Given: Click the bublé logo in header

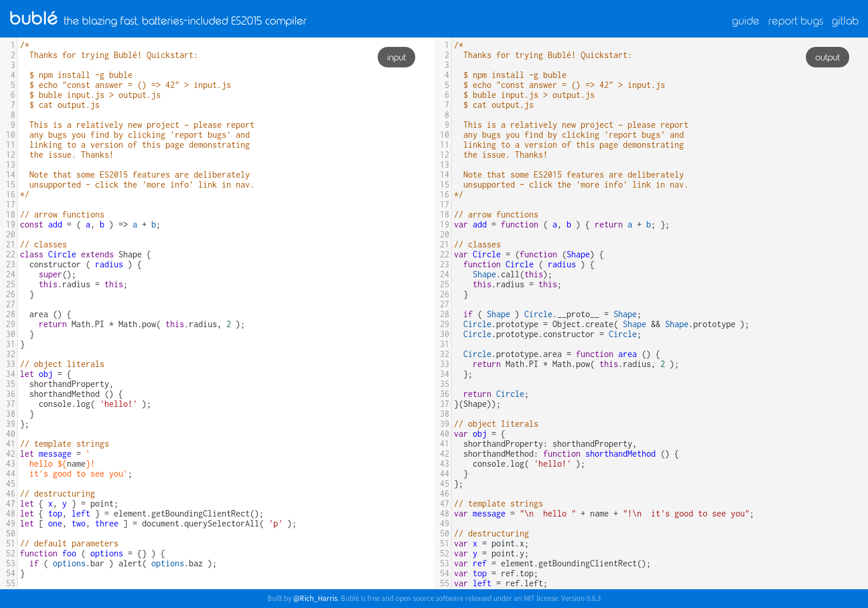Looking at the screenshot, I should tap(33, 19).
